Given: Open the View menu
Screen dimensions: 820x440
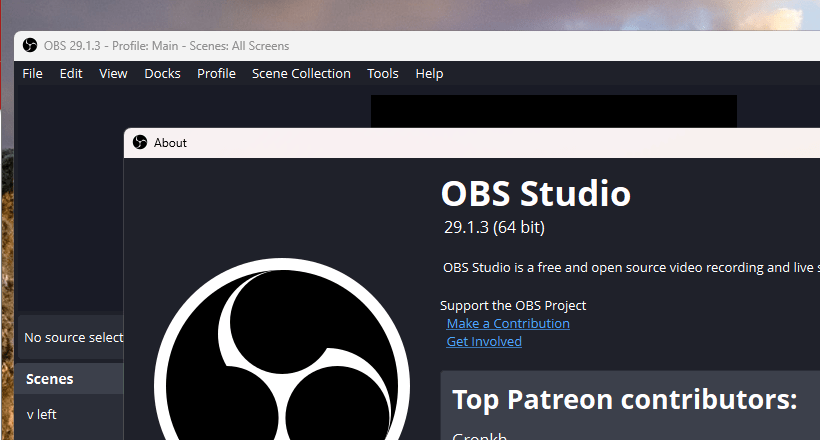Looking at the screenshot, I should 113,74.
